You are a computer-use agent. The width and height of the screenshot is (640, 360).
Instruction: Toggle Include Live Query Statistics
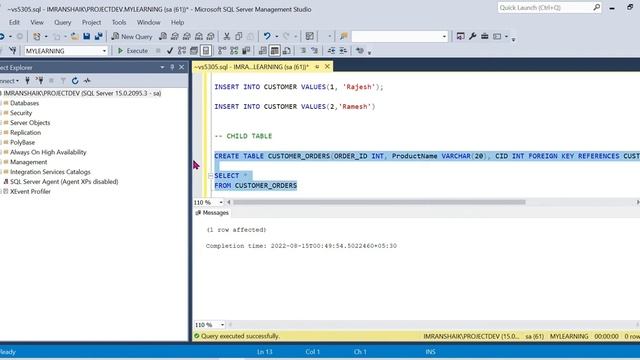234,51
